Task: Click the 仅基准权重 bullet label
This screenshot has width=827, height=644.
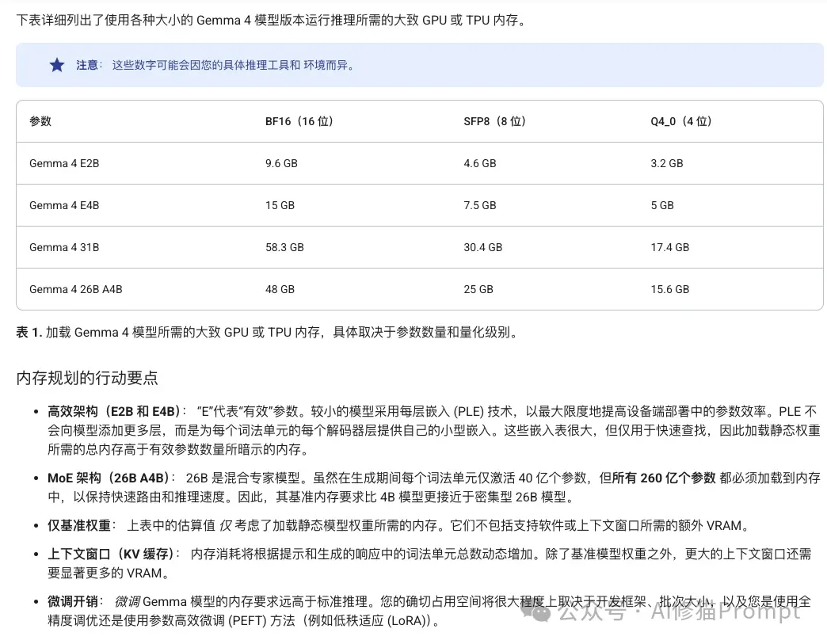Action: pos(79,524)
